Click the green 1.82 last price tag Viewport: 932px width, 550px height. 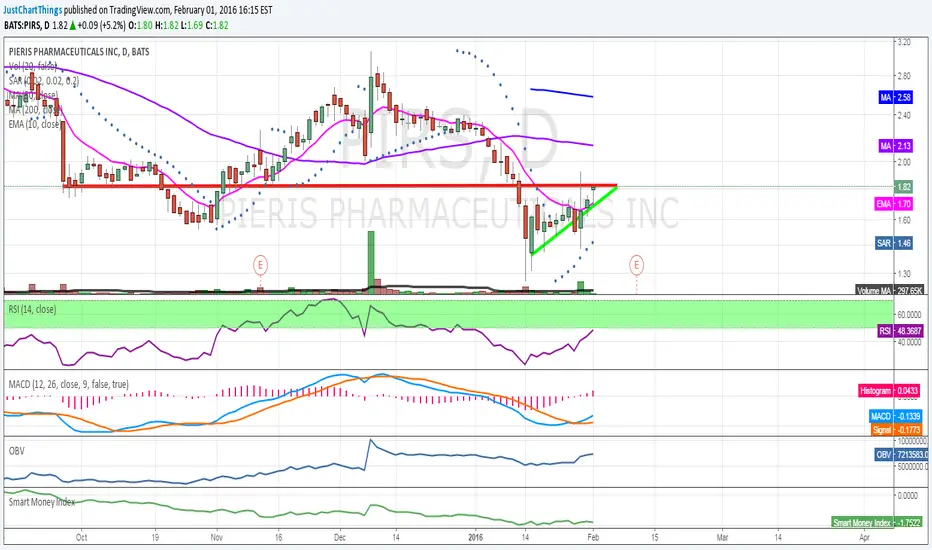click(903, 187)
